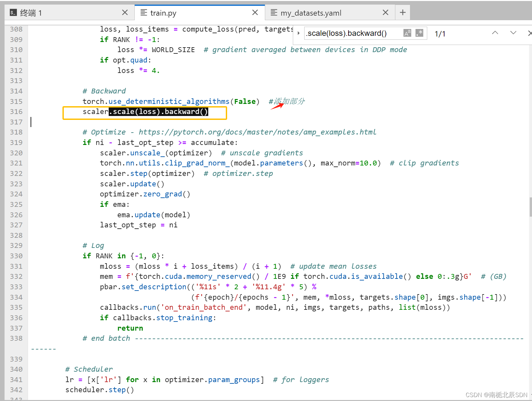Close the train.py tab
This screenshot has height=401, width=532.
255,12
